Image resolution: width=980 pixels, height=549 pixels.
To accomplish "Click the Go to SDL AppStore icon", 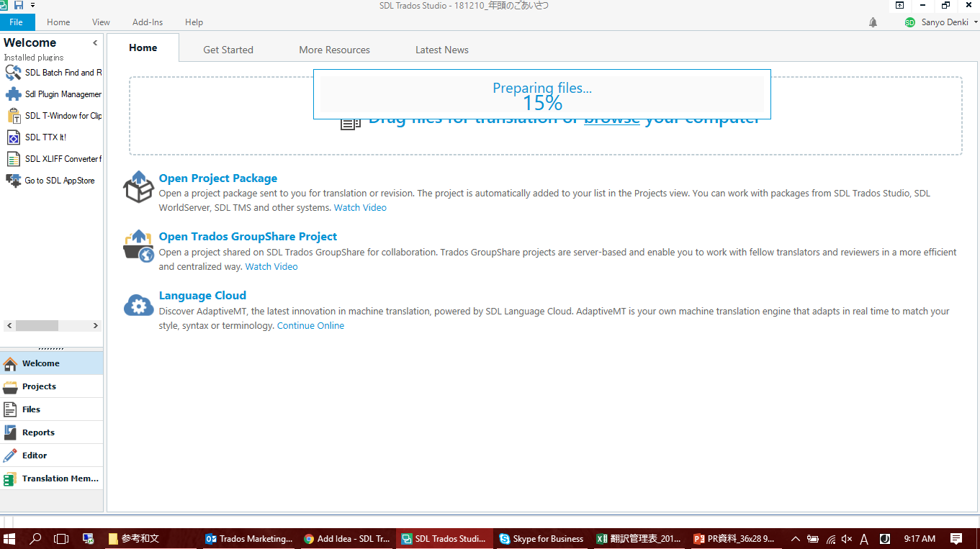I will (x=13, y=181).
